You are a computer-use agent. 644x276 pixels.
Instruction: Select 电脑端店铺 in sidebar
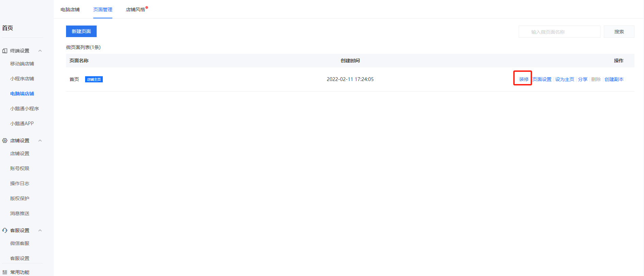pyautogui.click(x=22, y=94)
